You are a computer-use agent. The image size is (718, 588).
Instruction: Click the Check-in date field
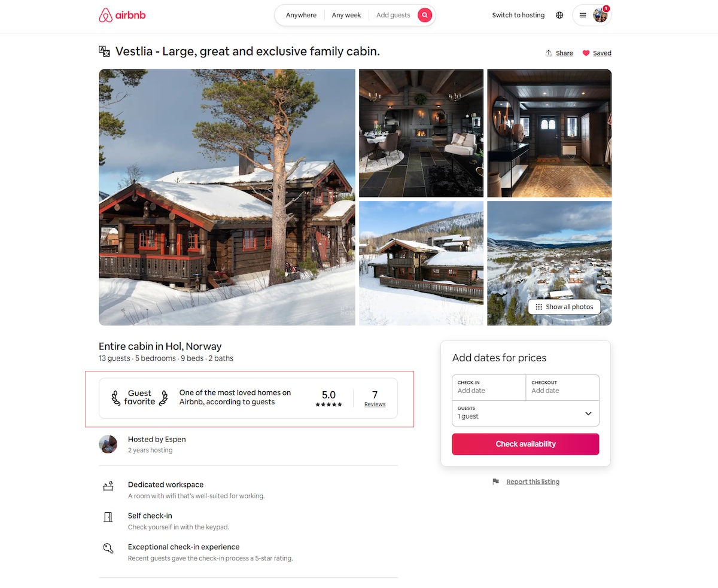(489, 388)
